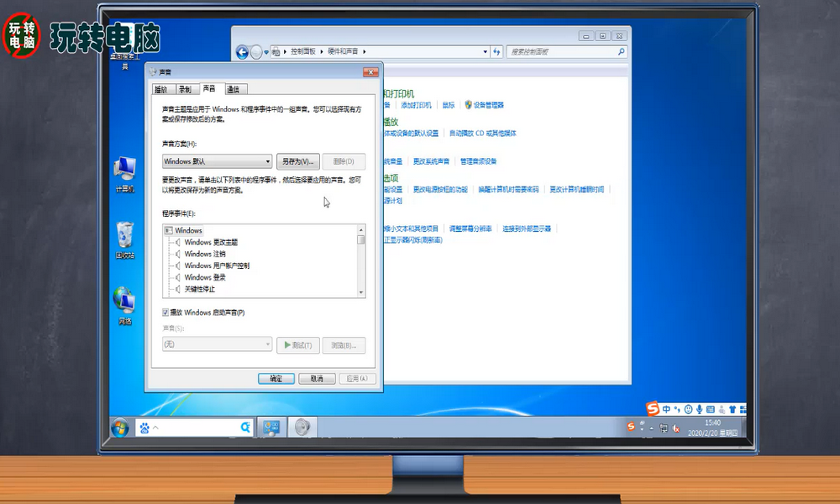Click the search magnifier icon in Control Panel
Image resolution: width=840 pixels, height=504 pixels.
621,52
